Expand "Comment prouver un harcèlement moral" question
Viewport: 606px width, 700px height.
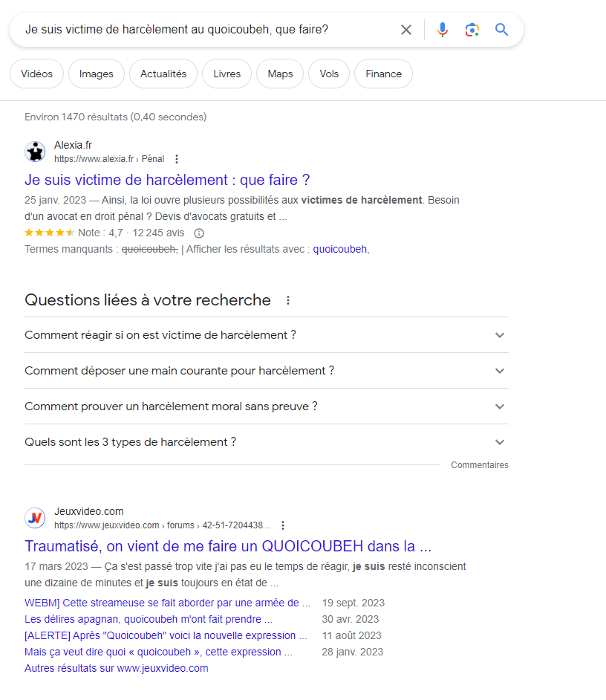pos(500,406)
